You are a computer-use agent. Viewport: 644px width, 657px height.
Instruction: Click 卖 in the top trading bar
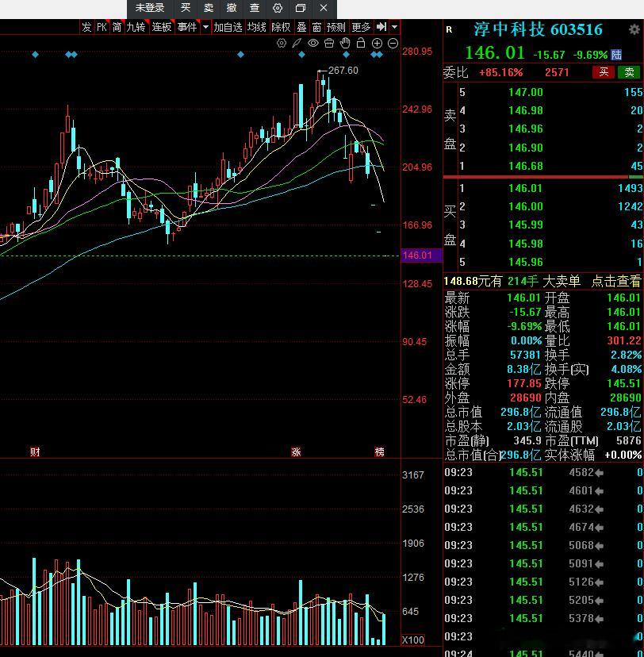[x=208, y=8]
